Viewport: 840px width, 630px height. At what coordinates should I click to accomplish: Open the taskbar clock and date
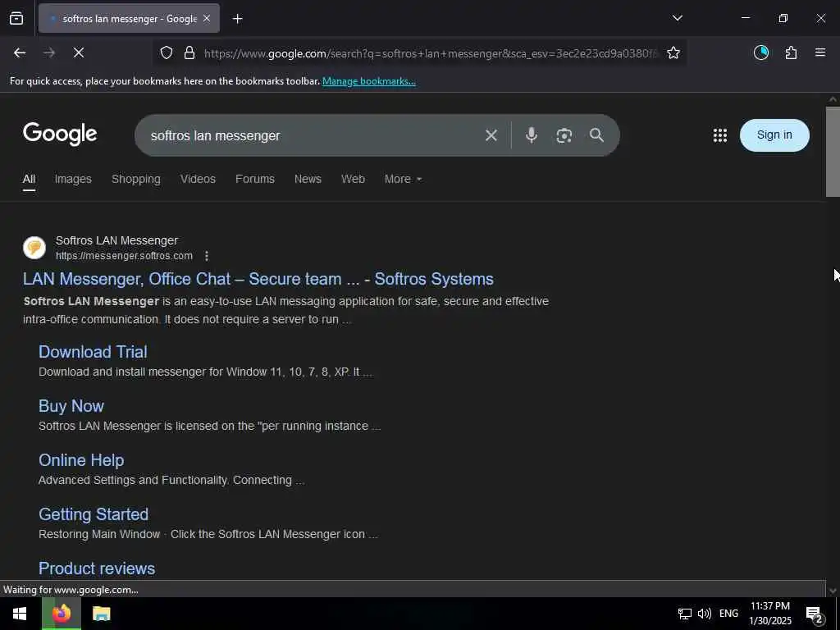pos(769,614)
